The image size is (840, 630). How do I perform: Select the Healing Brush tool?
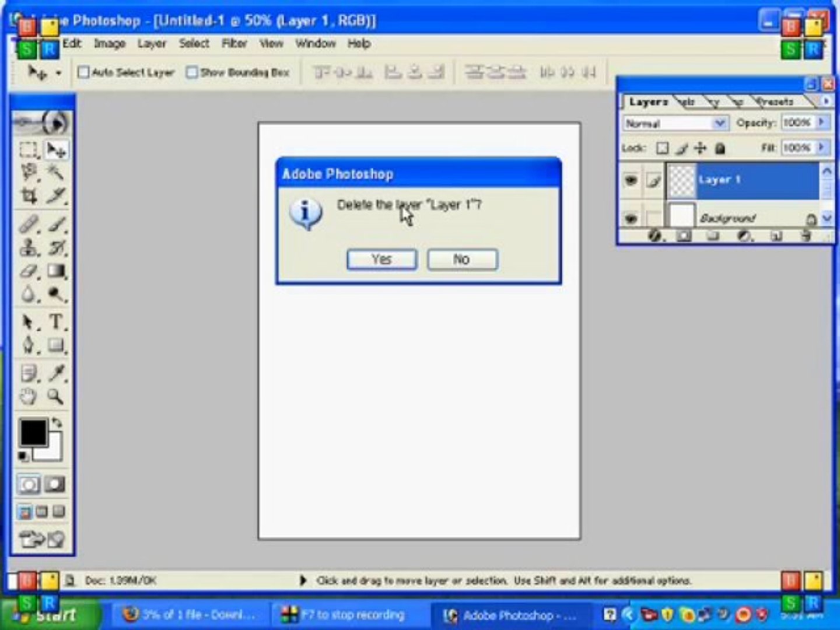[29, 225]
